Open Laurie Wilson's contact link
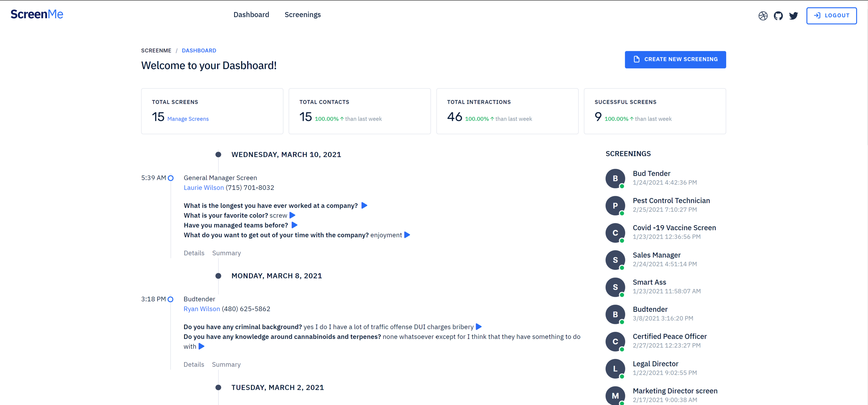The width and height of the screenshot is (868, 405). 203,188
